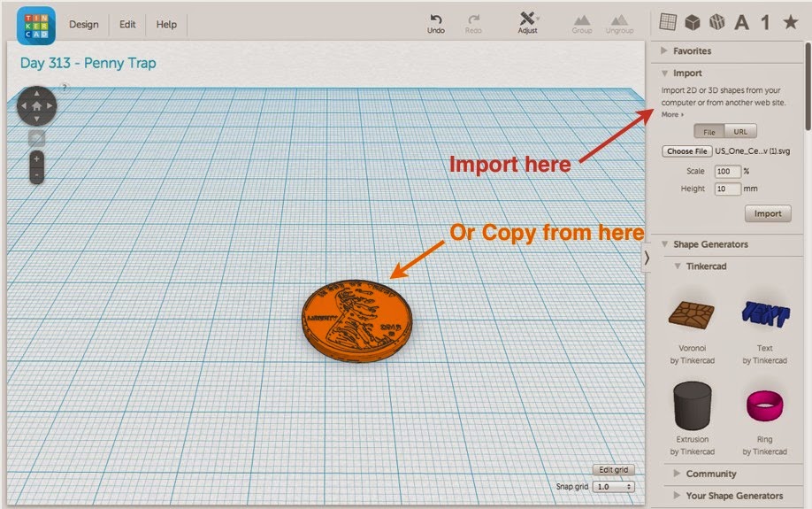Click the Height mm field

point(728,189)
